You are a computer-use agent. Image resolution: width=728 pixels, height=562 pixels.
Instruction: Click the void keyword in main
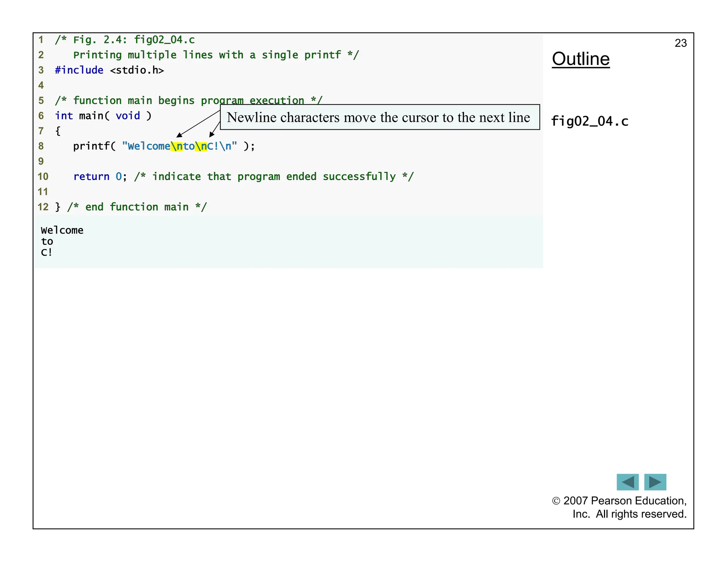(128, 116)
